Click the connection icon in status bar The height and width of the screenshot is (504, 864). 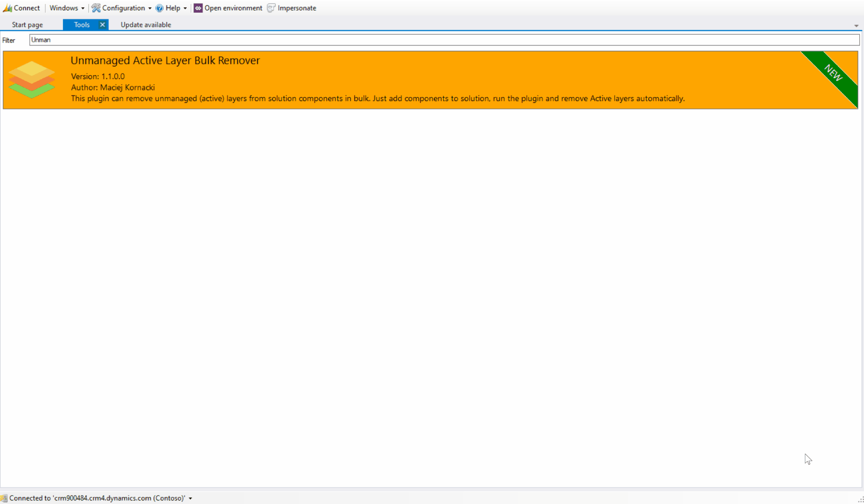tap(4, 498)
